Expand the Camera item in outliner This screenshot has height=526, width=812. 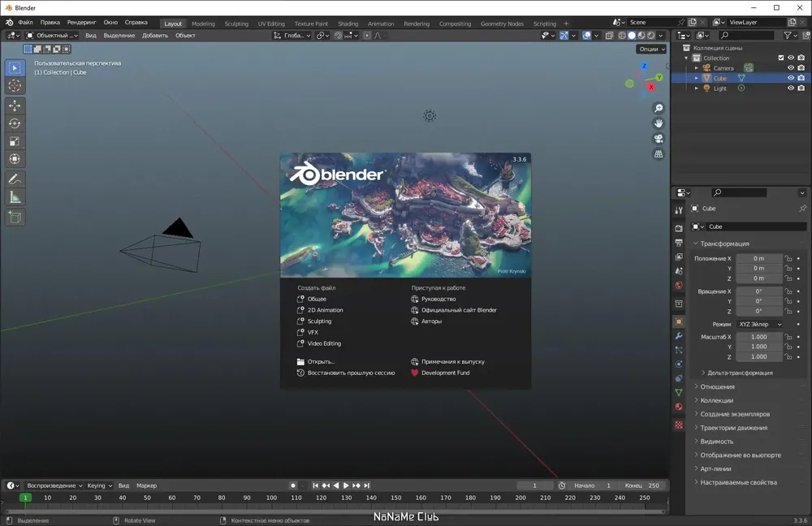pos(696,68)
